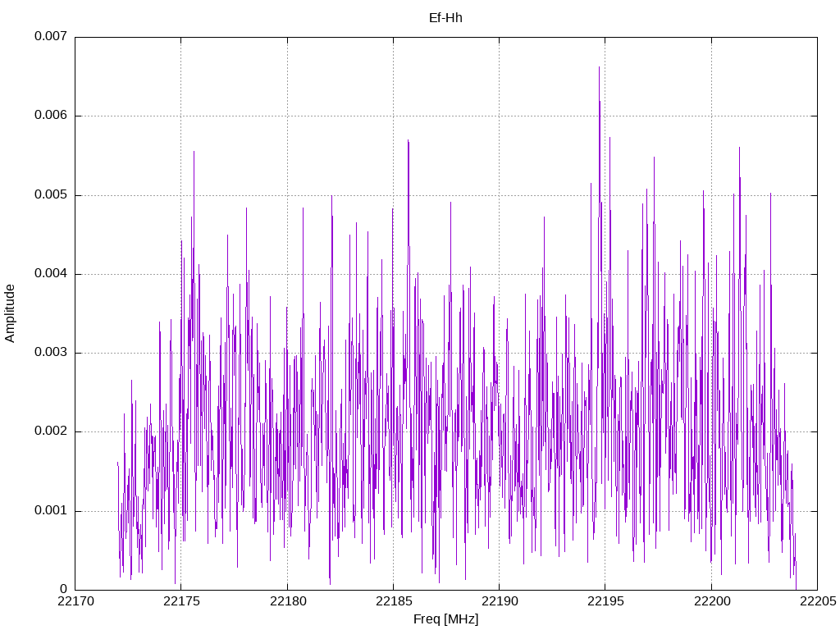840x630 pixels.
Task: Click the y-axis tick label 0.003
Action: coord(51,353)
